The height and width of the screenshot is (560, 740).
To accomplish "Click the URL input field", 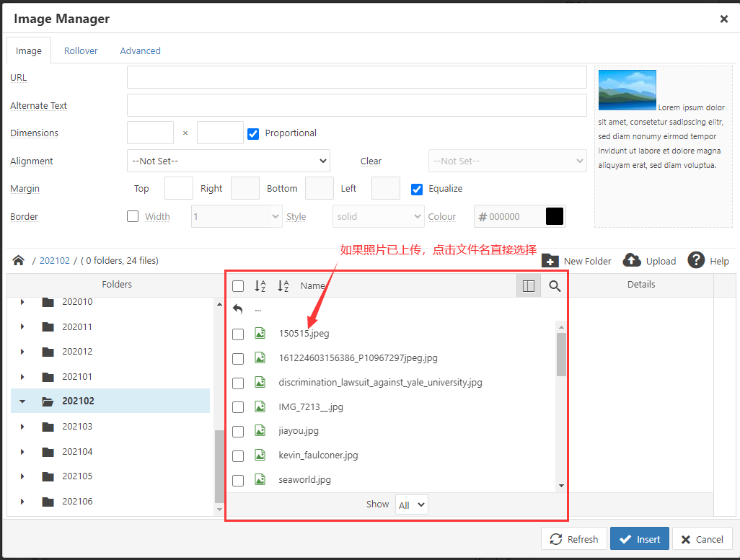I will coord(356,78).
